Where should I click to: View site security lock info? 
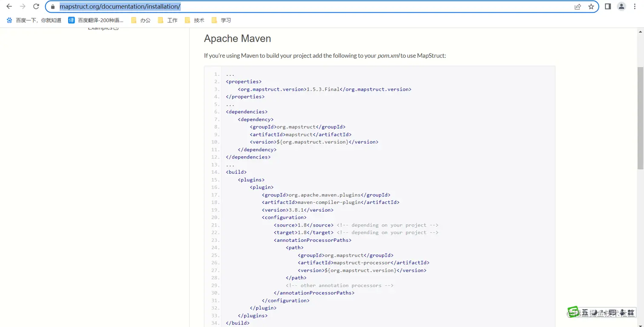pyautogui.click(x=53, y=7)
